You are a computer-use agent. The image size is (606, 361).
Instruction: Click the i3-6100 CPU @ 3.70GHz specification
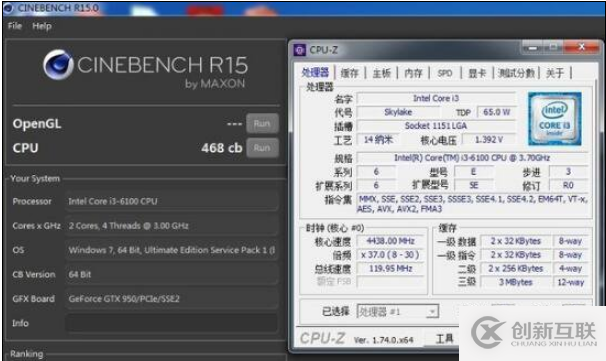472,158
